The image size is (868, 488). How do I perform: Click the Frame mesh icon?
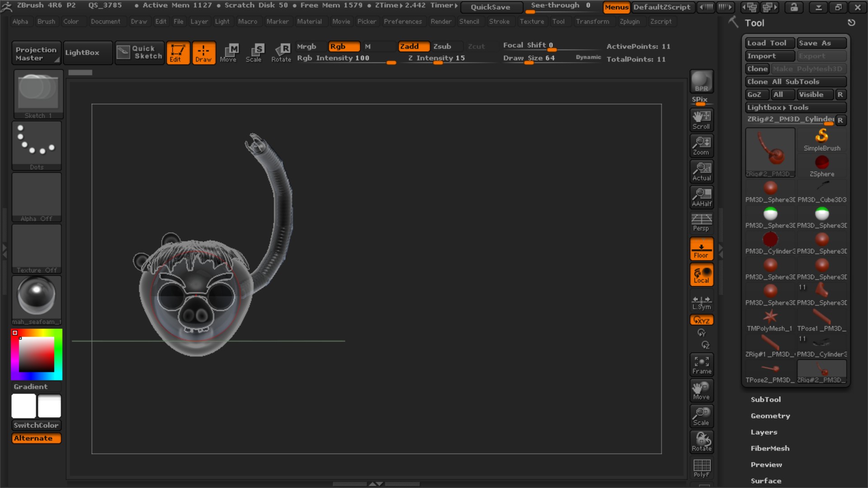[701, 365]
